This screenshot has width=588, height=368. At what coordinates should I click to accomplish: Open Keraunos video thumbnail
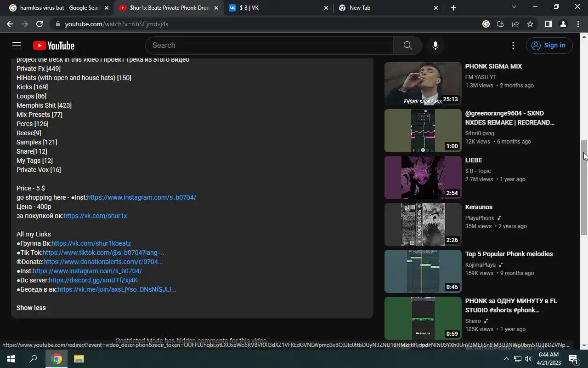423,224
